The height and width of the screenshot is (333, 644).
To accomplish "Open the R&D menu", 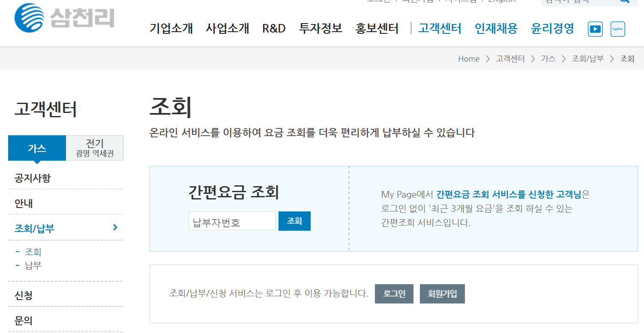I will [273, 28].
